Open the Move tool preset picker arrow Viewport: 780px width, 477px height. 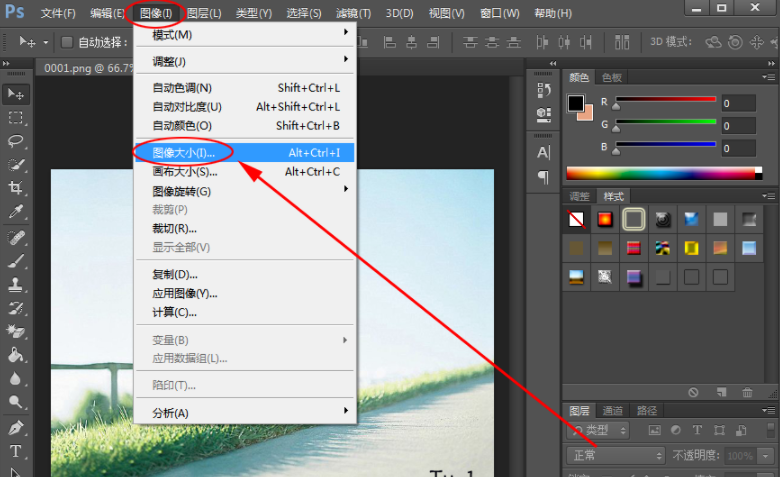[x=46, y=43]
